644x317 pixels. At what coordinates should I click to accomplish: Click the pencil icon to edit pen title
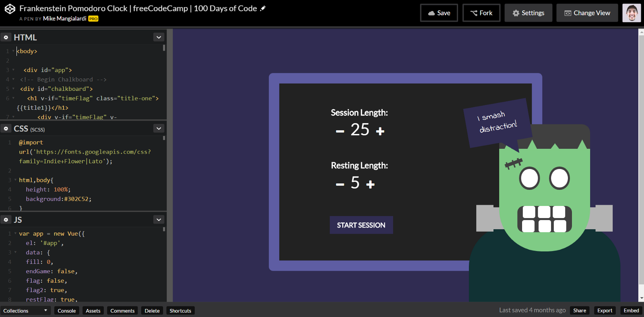pos(263,8)
